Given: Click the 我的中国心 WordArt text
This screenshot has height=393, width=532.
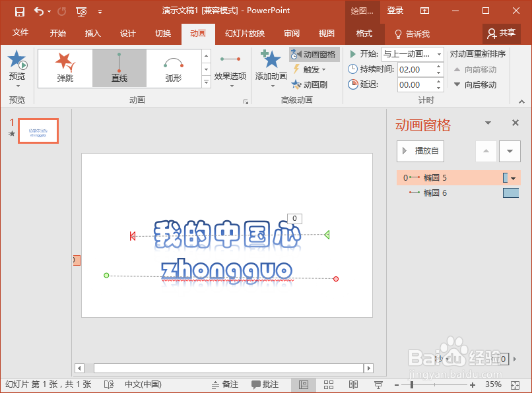Looking at the screenshot, I should point(227,234).
